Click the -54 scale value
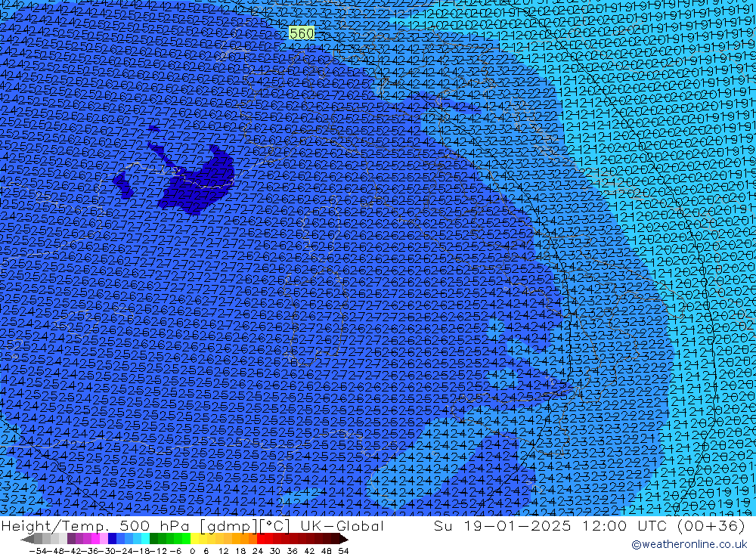The width and height of the screenshot is (756, 554). coord(38,551)
